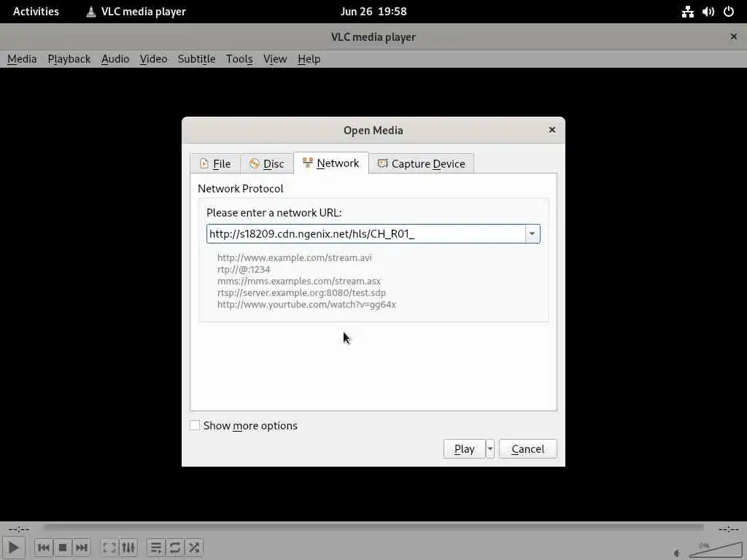Click the Network Protocol heading
The height and width of the screenshot is (560, 747).
[x=241, y=189]
